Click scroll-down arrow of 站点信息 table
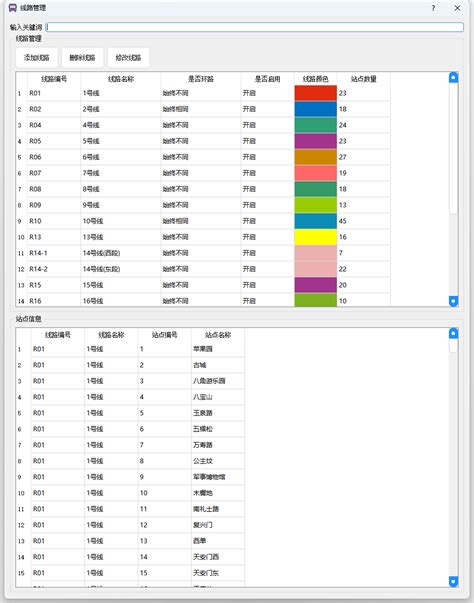Viewport: 474px width, 603px height. pyautogui.click(x=453, y=581)
